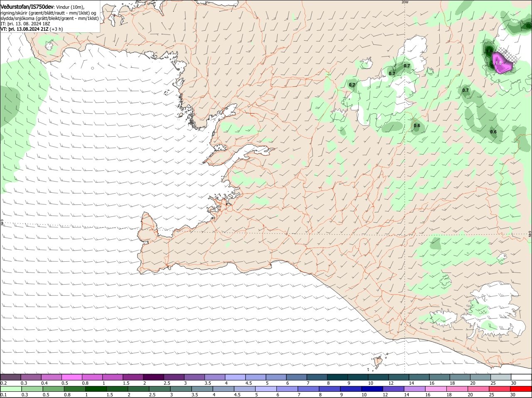Click the 20W longitude label at the top
The width and height of the screenshot is (532, 398).
[405, 2]
